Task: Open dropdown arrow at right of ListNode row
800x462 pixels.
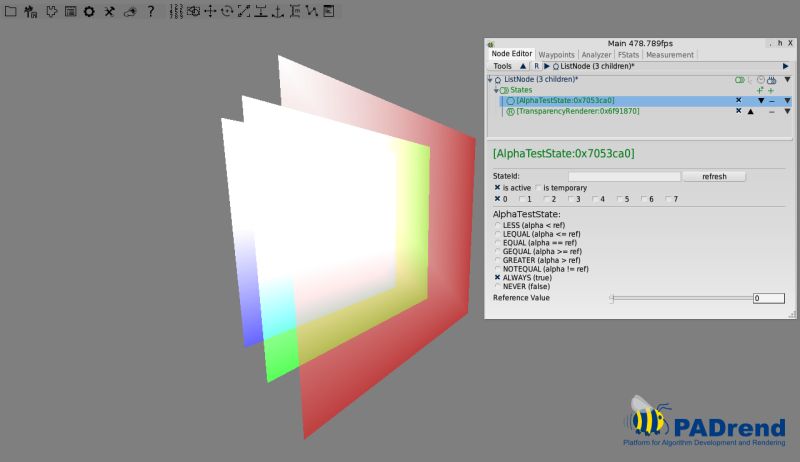Action: pyautogui.click(x=787, y=80)
